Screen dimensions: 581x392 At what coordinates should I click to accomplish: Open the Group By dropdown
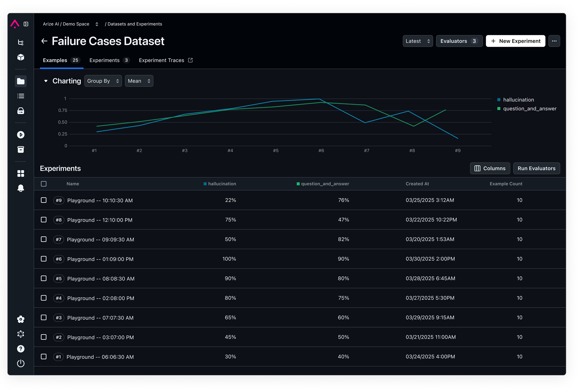pyautogui.click(x=103, y=81)
